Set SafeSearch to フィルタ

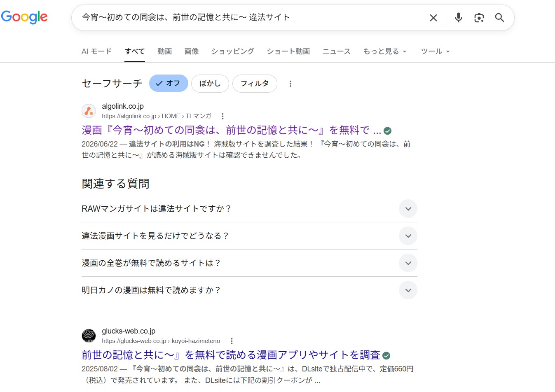(255, 84)
